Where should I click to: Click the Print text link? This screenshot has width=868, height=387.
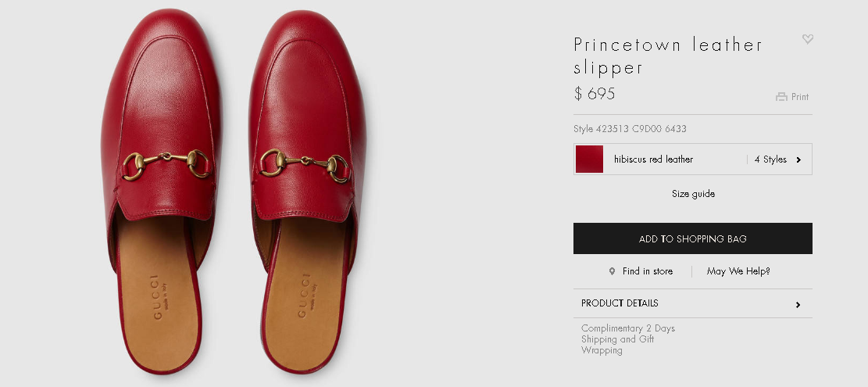point(800,97)
